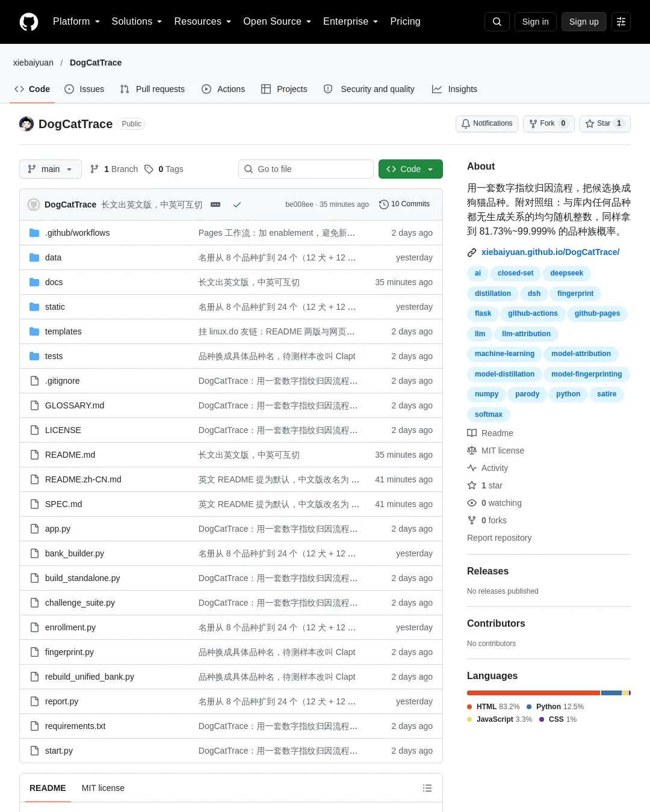This screenshot has height=812, width=650.
Task: Open the requirements.txt file
Action: click(x=75, y=726)
